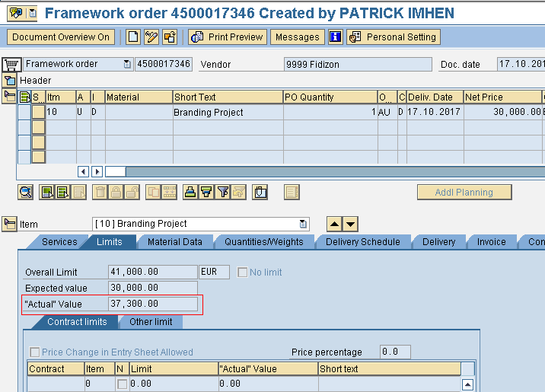Click the EUR currency field
545x392 pixels.
point(214,272)
